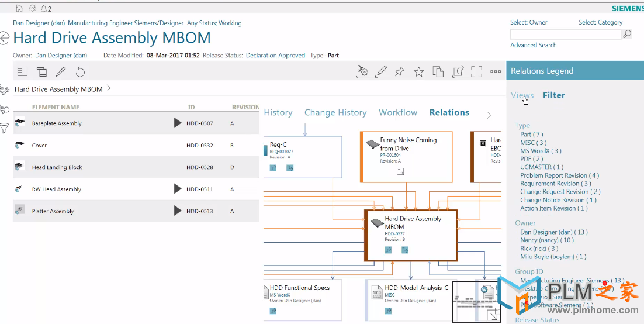Image resolution: width=644 pixels, height=324 pixels.
Task: Filter by Change Request Revision ( 2 )
Action: pyautogui.click(x=560, y=192)
